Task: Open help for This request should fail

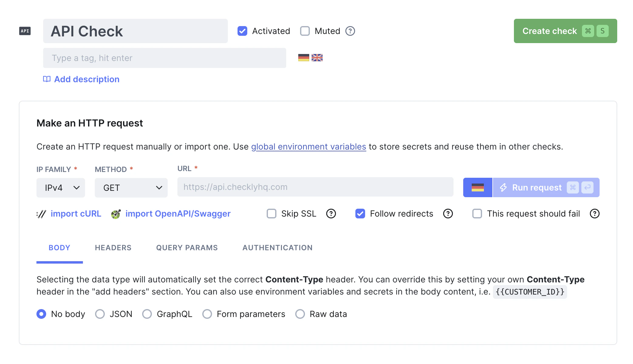Action: 595,214
